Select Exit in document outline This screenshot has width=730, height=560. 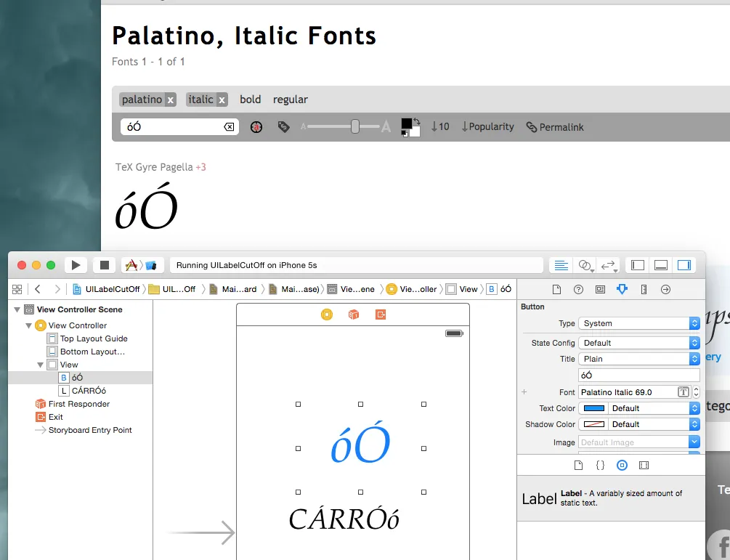(x=49, y=417)
